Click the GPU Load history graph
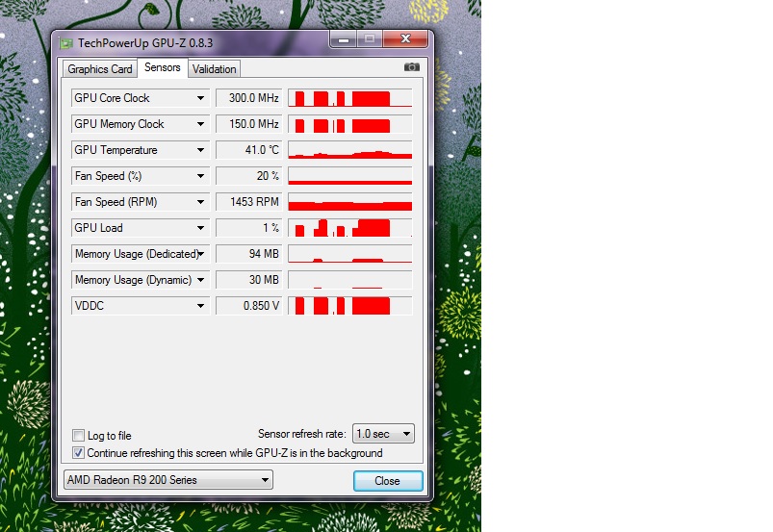The height and width of the screenshot is (532, 773). 350,228
